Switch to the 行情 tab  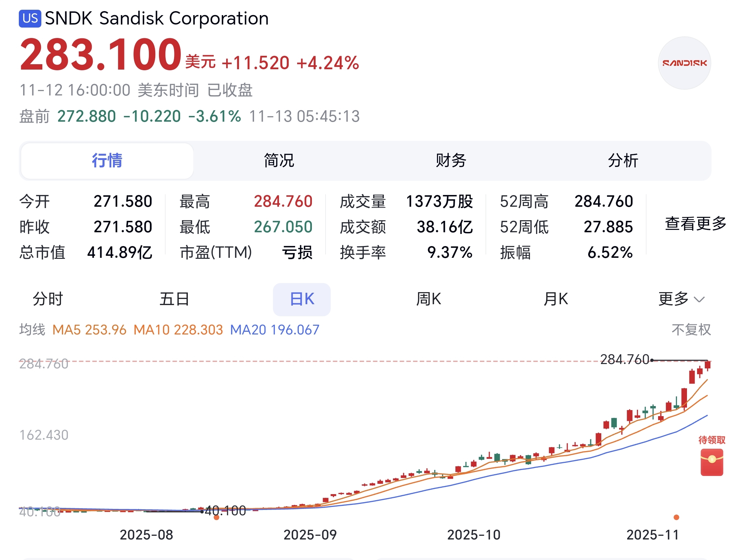107,161
